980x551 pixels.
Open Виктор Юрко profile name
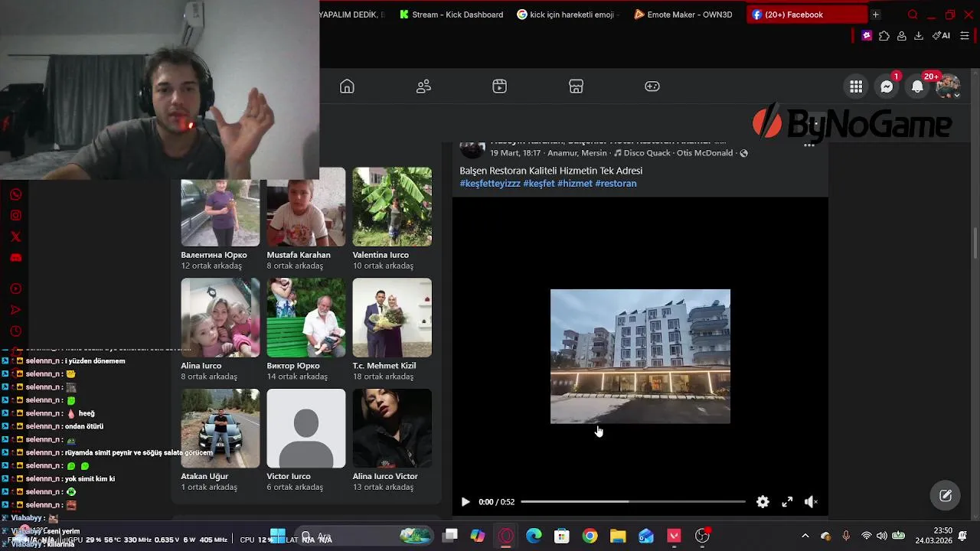tap(293, 366)
